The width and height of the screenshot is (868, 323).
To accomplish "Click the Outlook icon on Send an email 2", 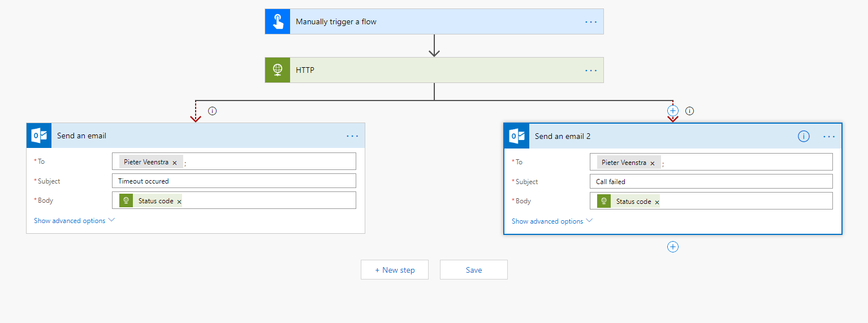I will pyautogui.click(x=517, y=136).
